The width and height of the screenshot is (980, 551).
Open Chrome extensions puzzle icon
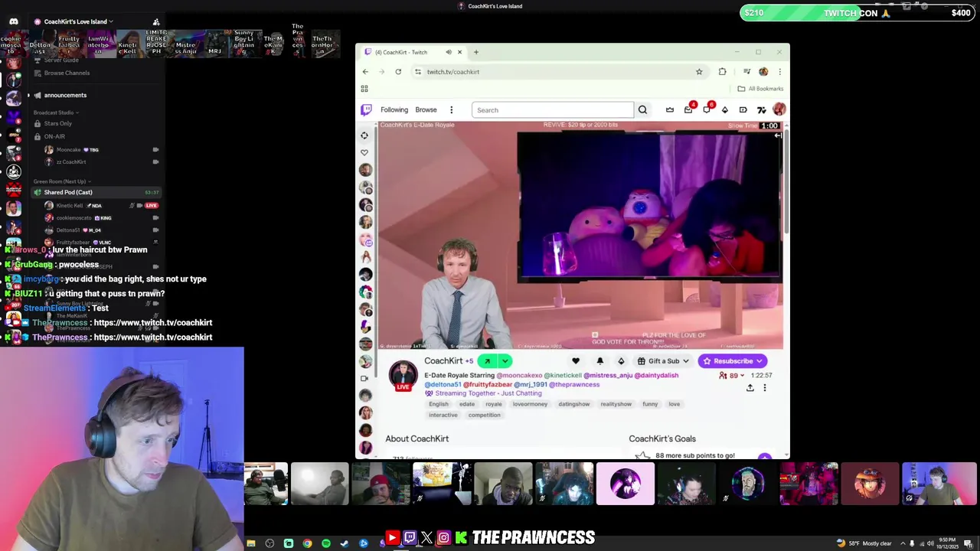coord(722,72)
